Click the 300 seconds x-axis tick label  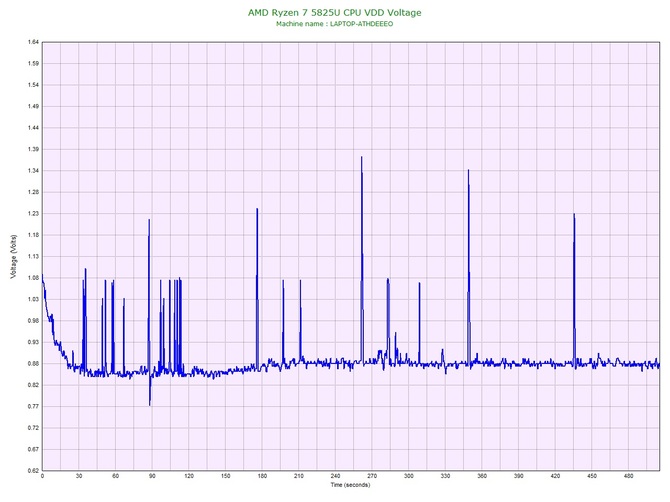point(409,476)
